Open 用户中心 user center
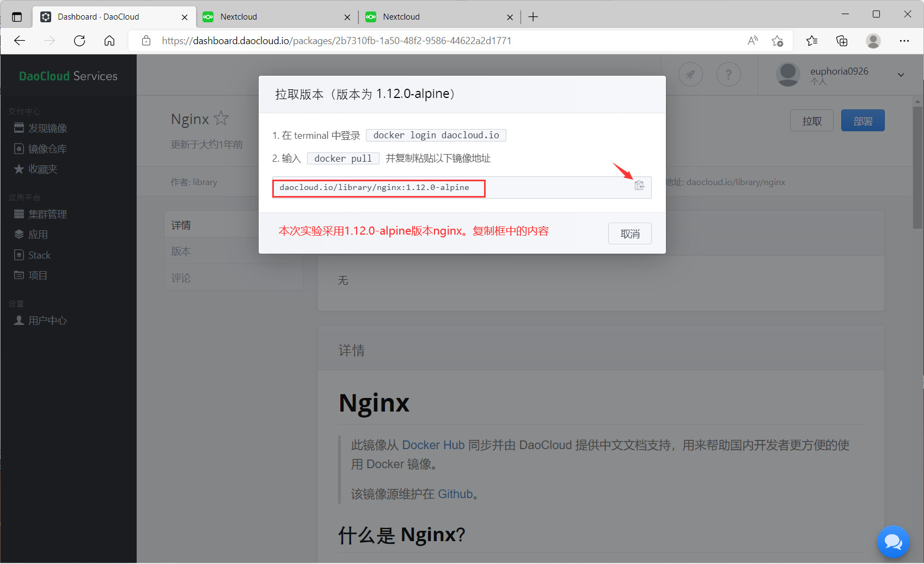 47,320
